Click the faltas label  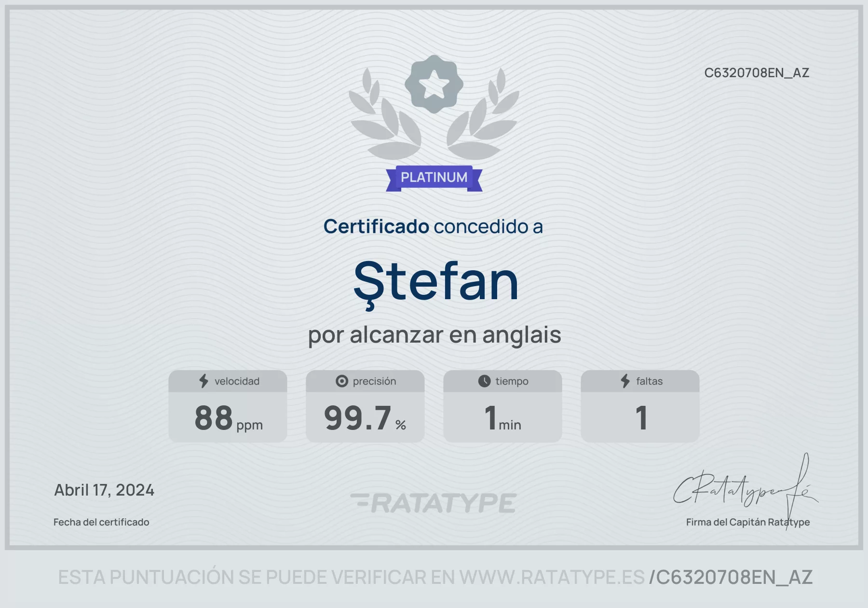(649, 381)
